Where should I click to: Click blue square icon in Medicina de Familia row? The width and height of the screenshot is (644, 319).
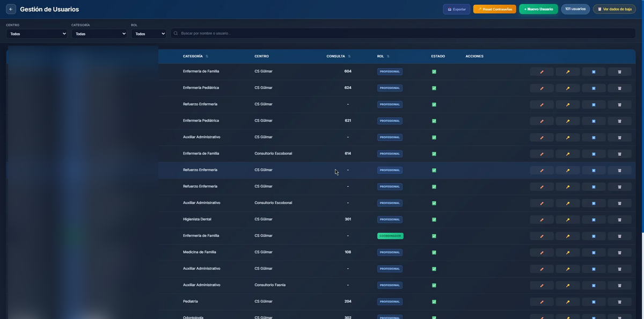point(594,252)
